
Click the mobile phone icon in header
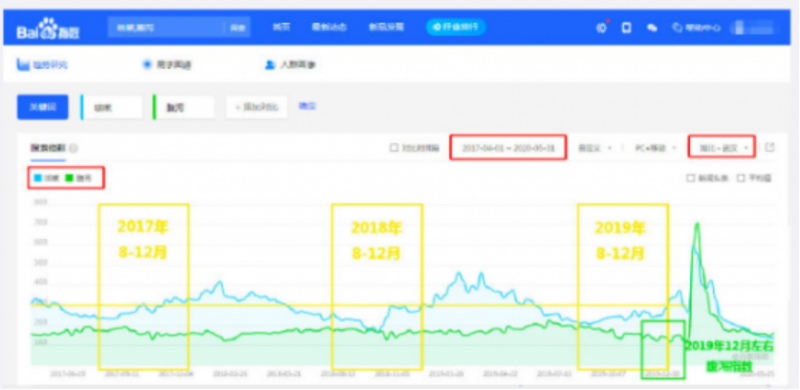tap(627, 28)
